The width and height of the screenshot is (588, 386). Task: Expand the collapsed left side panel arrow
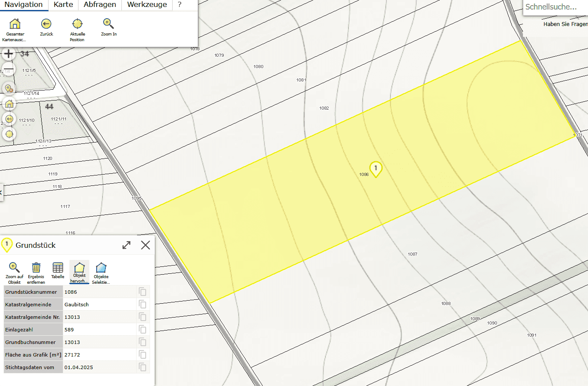(1, 192)
